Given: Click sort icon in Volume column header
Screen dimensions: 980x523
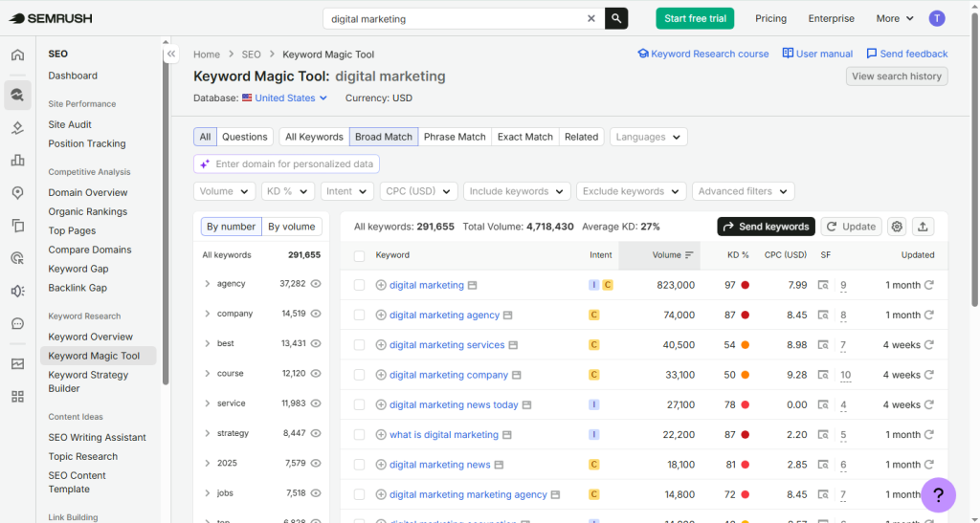Looking at the screenshot, I should click(x=689, y=255).
